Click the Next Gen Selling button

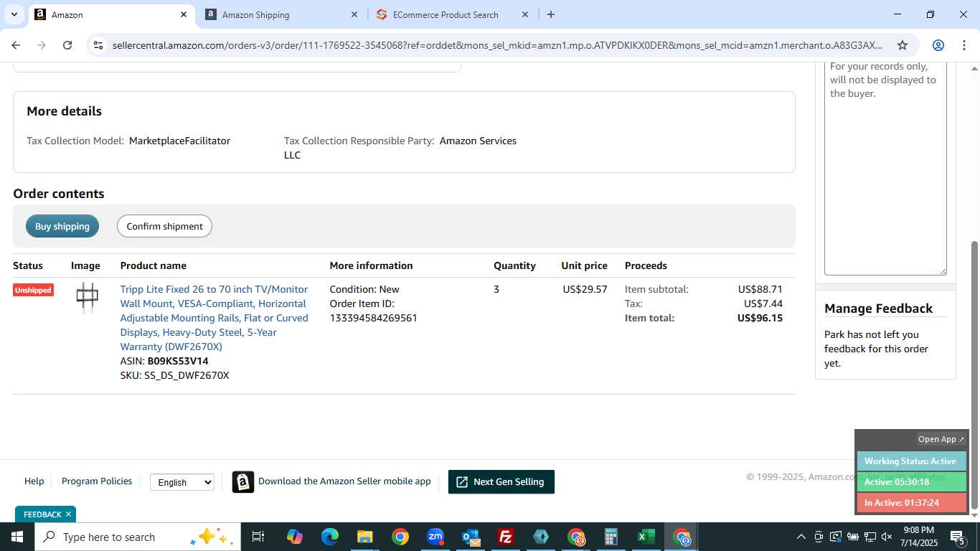tap(501, 481)
